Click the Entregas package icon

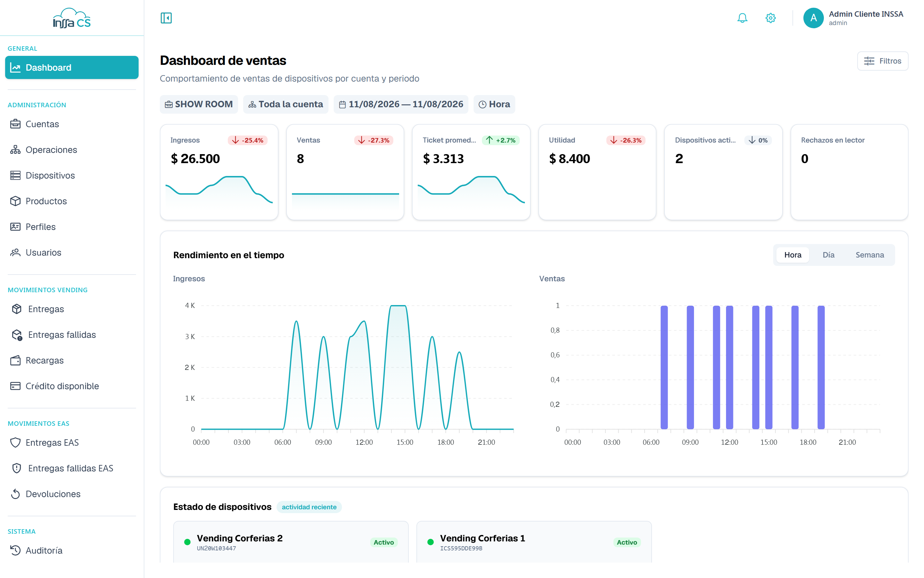(16, 309)
